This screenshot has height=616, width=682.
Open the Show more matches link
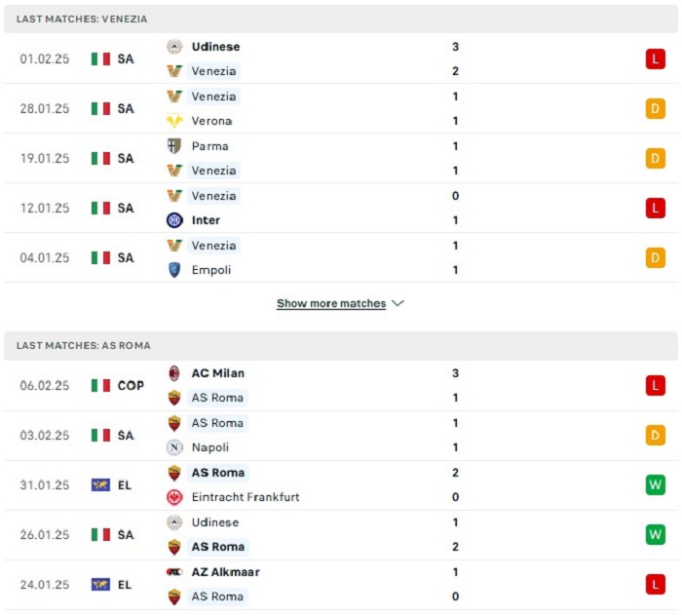[x=331, y=304]
